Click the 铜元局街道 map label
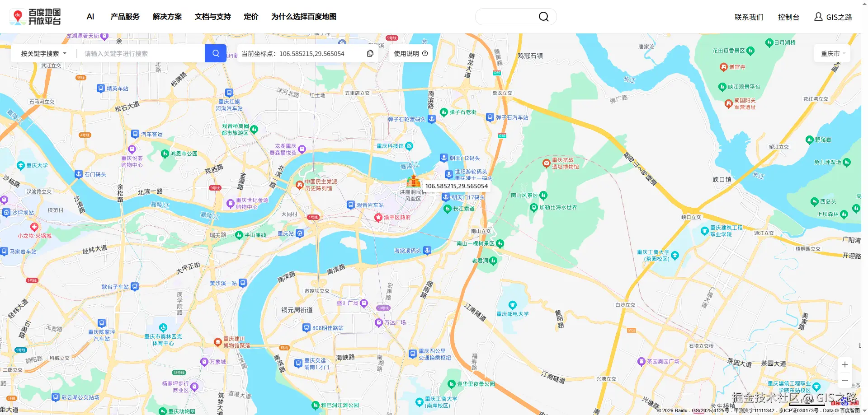The image size is (868, 415). click(297, 310)
